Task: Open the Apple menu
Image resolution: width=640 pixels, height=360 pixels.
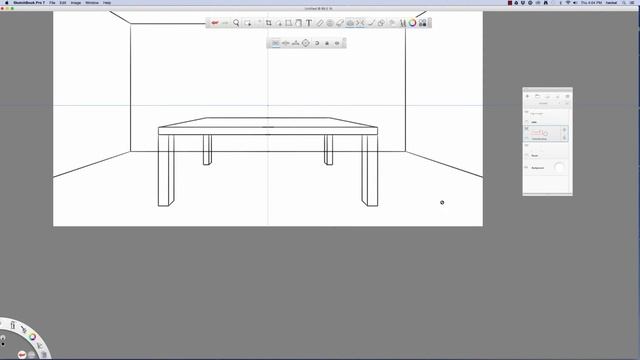Action: (7, 2)
